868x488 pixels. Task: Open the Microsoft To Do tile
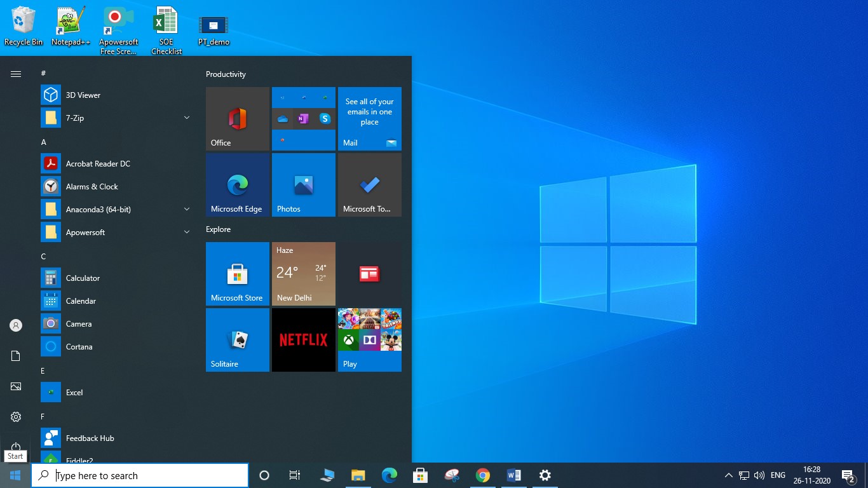tap(370, 185)
